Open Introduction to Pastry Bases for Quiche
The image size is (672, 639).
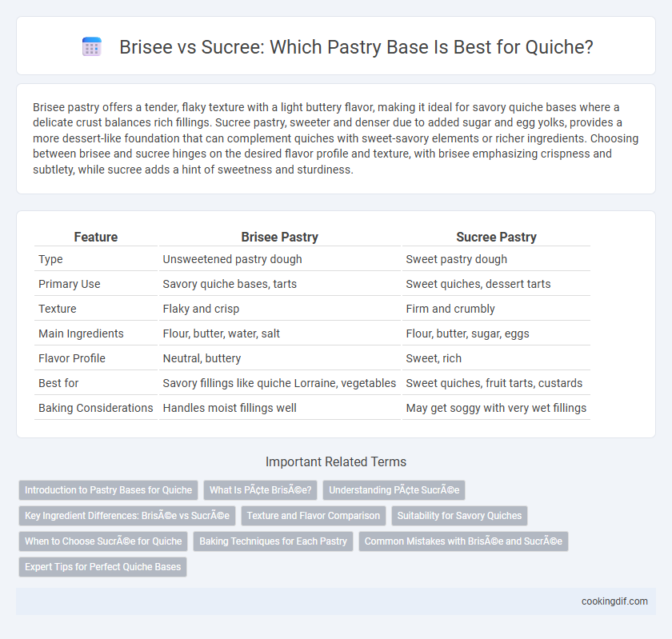109,490
